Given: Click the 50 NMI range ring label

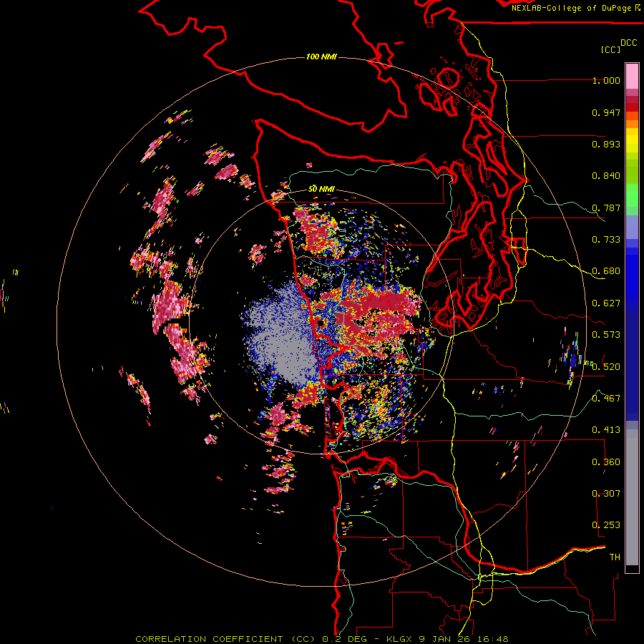Looking at the screenshot, I should (321, 189).
